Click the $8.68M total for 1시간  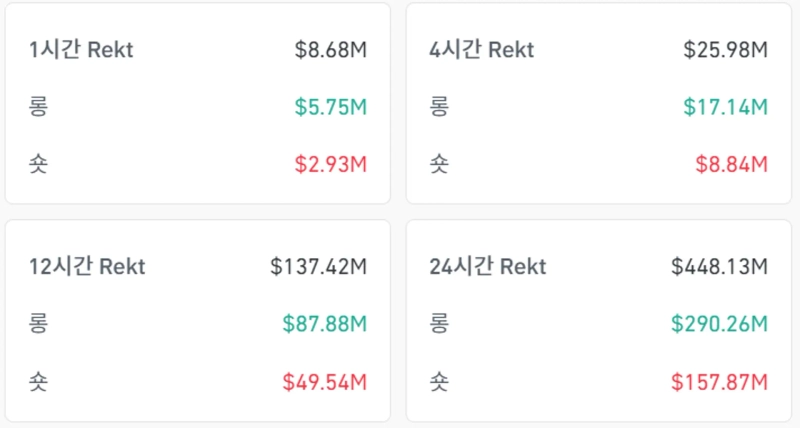[x=331, y=49]
